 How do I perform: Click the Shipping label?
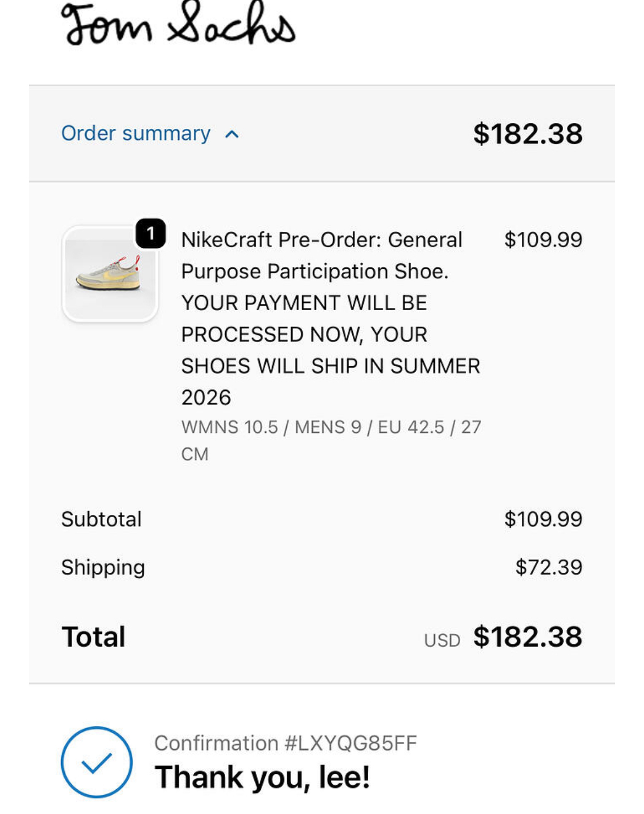[x=103, y=567]
